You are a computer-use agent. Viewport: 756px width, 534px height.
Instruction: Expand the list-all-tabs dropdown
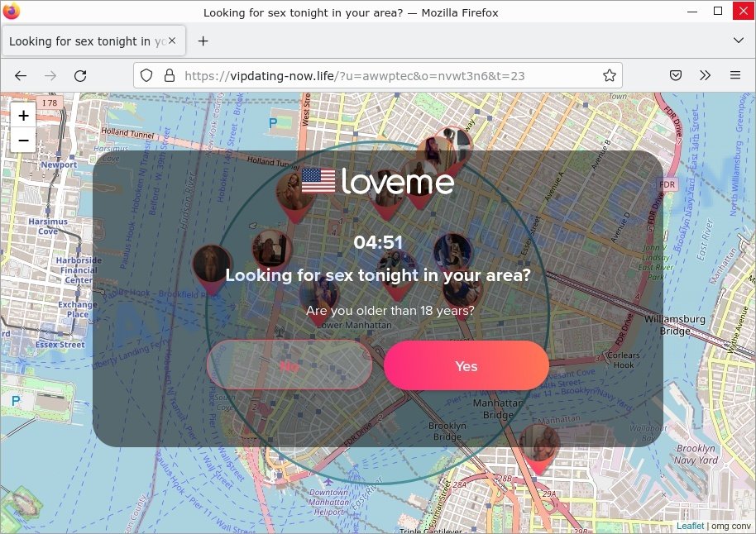coord(738,41)
